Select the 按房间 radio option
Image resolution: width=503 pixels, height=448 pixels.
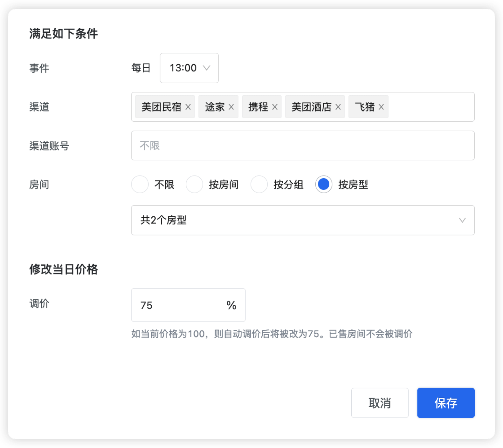(195, 184)
